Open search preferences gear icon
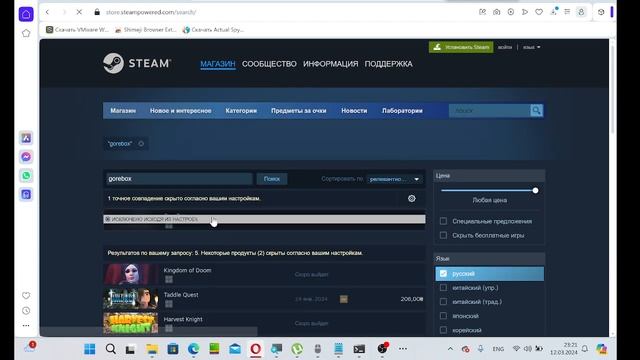Screen dimensions: 640x360 coord(411,198)
